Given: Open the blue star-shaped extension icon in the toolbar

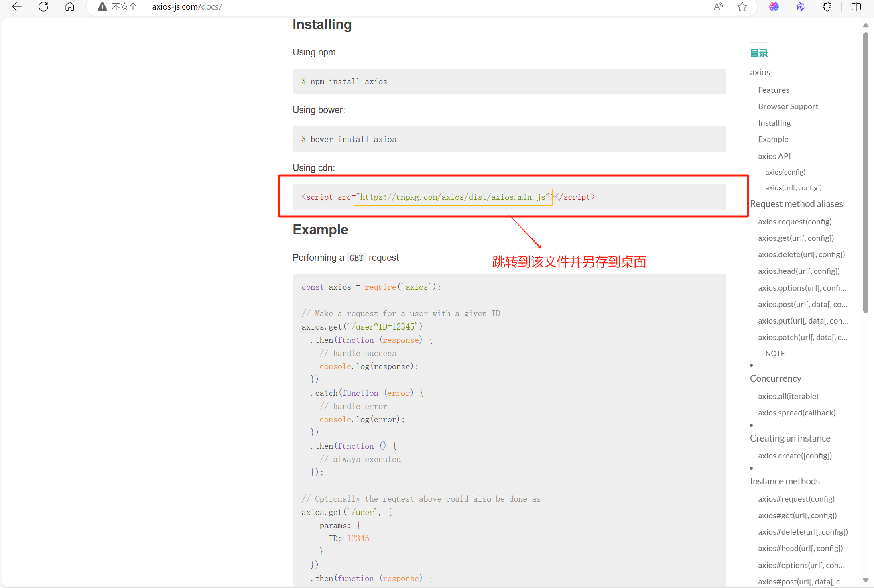Looking at the screenshot, I should 801,6.
